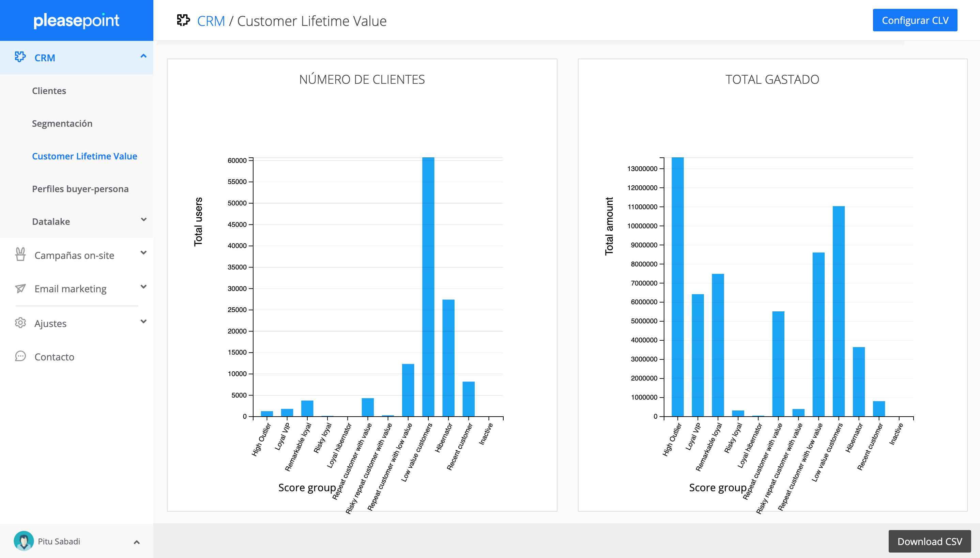Screen dimensions: 980x558
Task: Collapse the CRM section chevron
Action: pyautogui.click(x=143, y=56)
